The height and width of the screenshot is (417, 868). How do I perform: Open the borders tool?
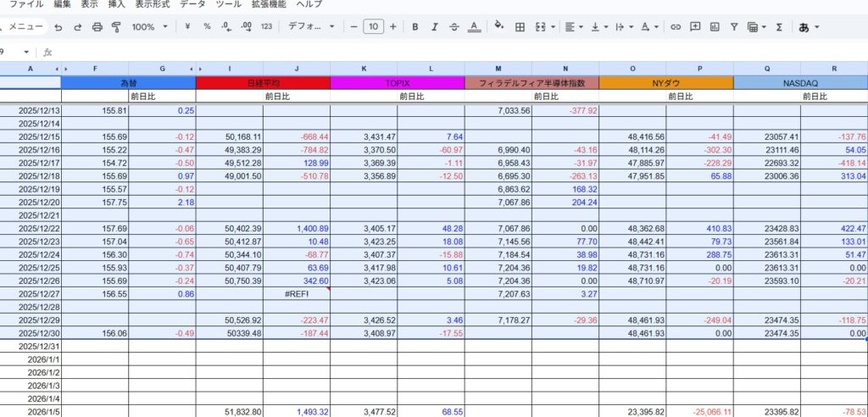pyautogui.click(x=520, y=27)
